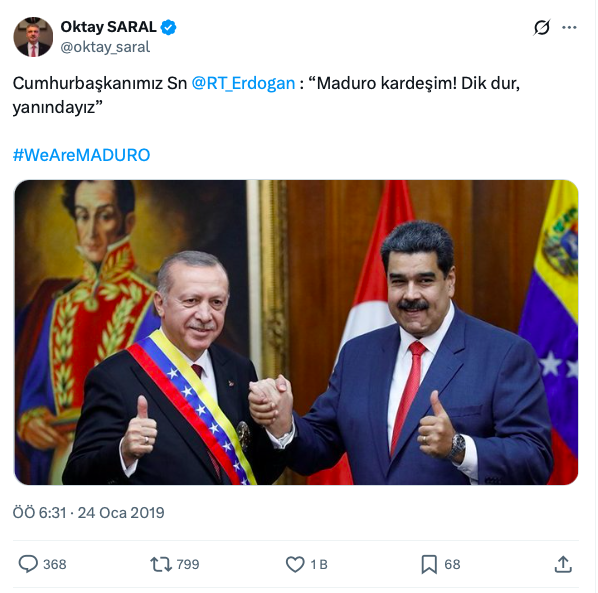Open Oktay SARAL's profile avatar
This screenshot has width=598, height=593.
tap(33, 37)
